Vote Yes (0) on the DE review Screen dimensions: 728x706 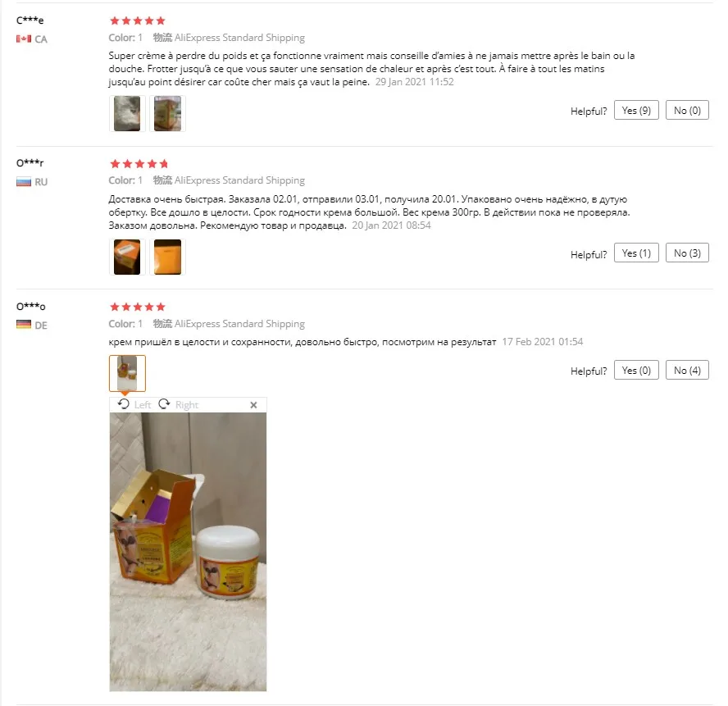[636, 370]
